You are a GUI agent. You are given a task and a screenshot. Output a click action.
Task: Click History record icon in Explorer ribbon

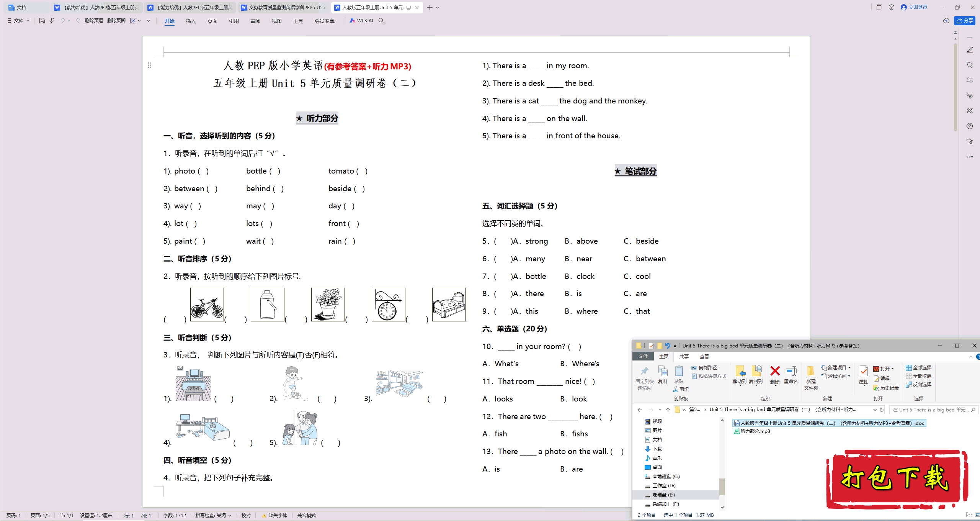click(886, 388)
